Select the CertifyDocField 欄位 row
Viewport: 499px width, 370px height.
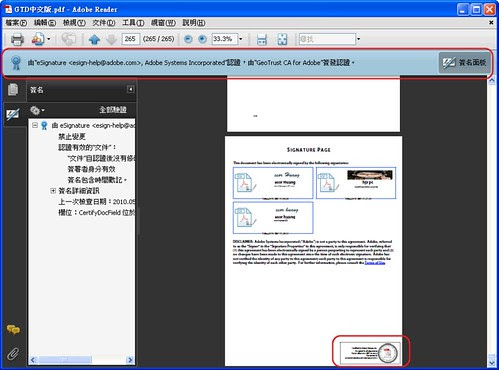[x=97, y=212]
